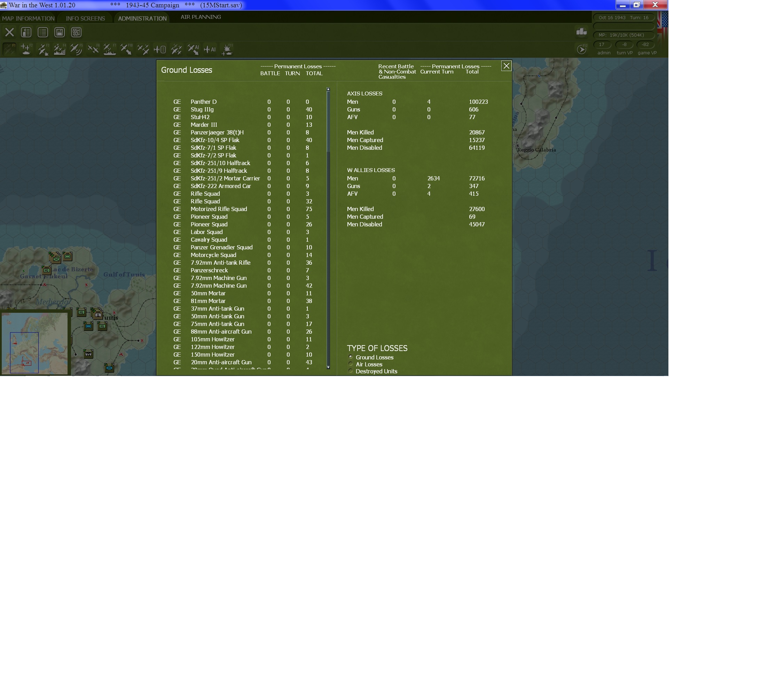Click W Allies Men current turn value 2634

[x=433, y=178]
